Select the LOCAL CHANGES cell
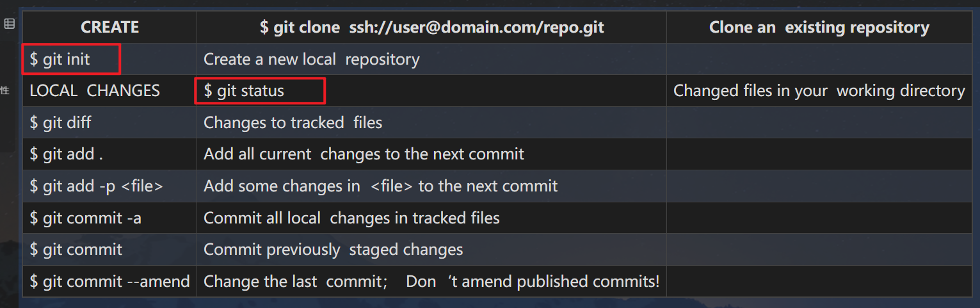The image size is (980, 308). tap(95, 91)
